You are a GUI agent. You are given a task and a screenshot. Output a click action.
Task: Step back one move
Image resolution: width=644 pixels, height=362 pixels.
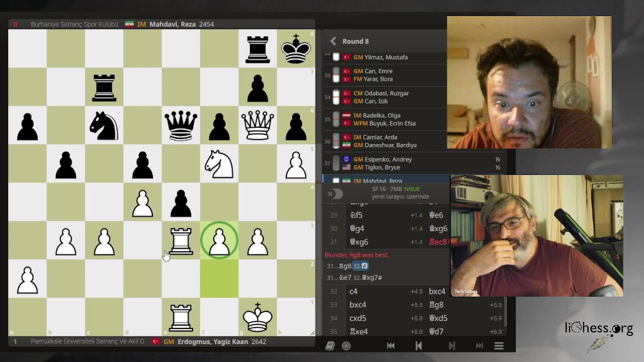click(x=419, y=345)
